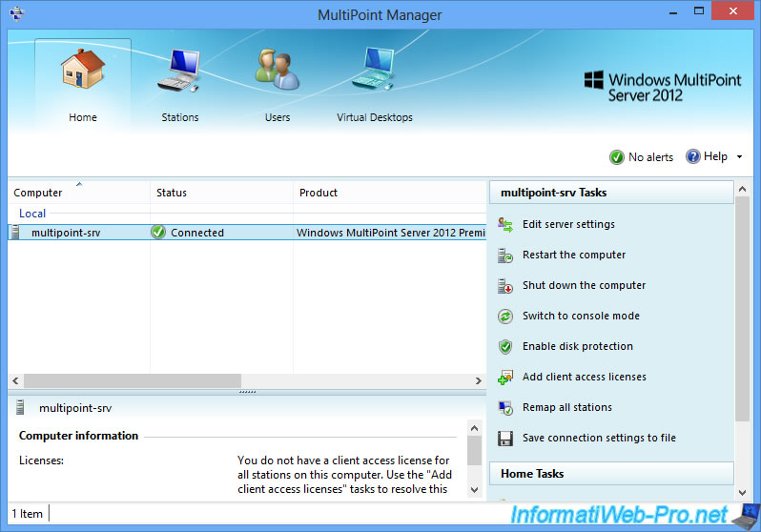
Task: Switch to the Home tab label
Action: [83, 117]
